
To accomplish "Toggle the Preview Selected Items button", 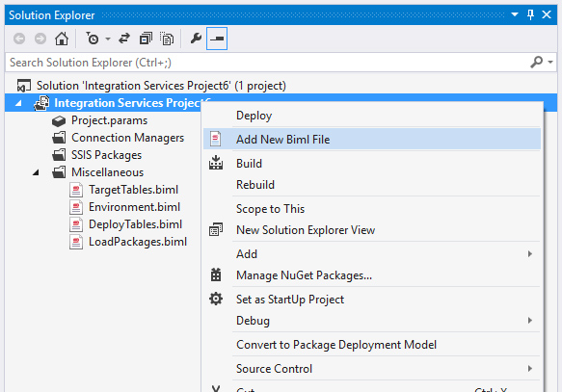I will click(217, 39).
